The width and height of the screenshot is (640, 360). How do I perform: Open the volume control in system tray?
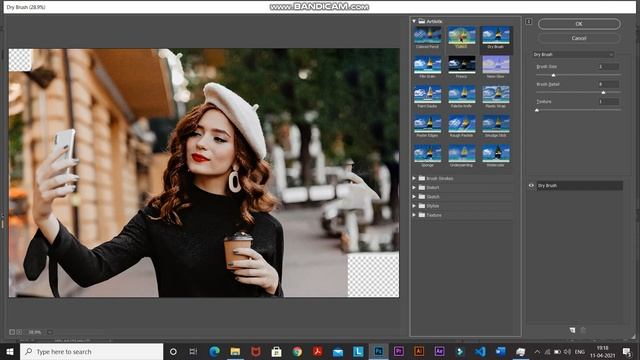coord(567,351)
